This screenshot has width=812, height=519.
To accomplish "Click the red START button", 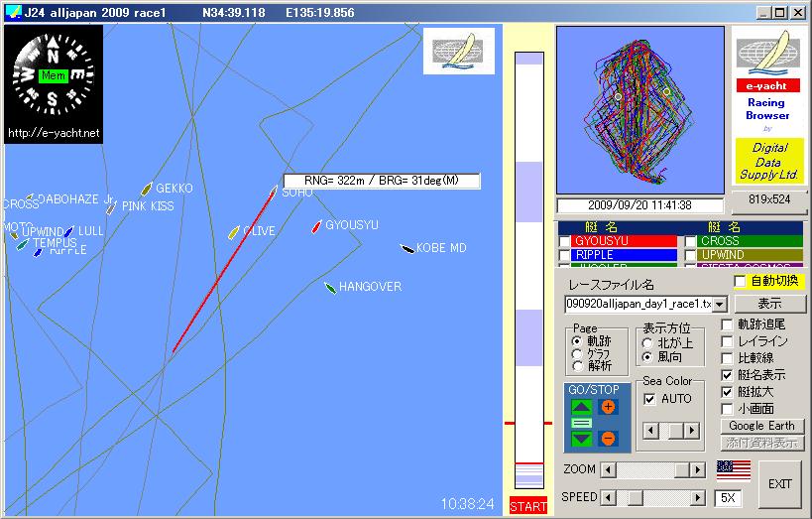I will pos(528,506).
